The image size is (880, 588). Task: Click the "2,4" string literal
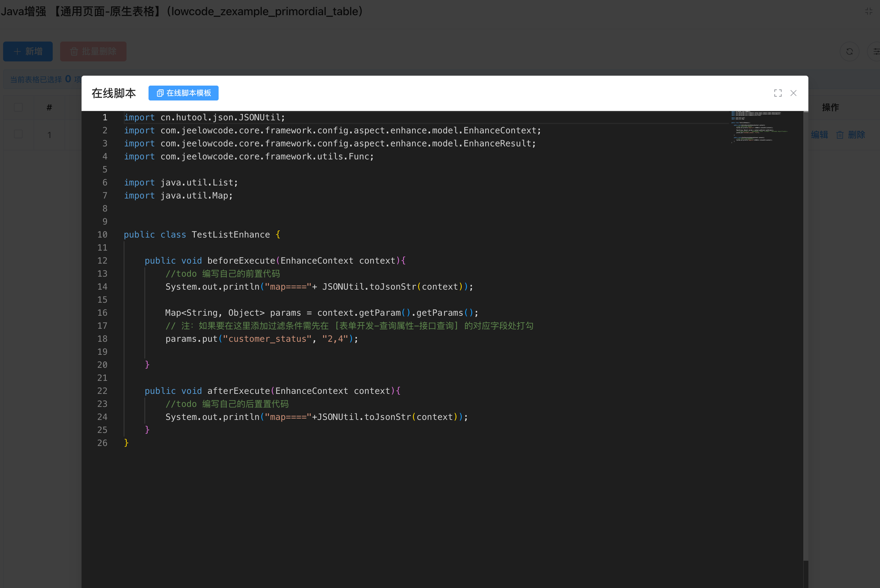point(335,339)
